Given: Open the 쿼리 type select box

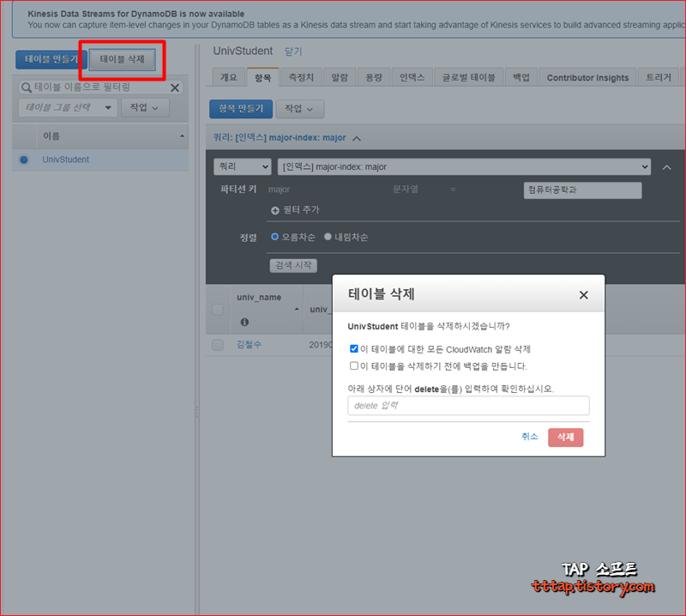Looking at the screenshot, I should [243, 166].
